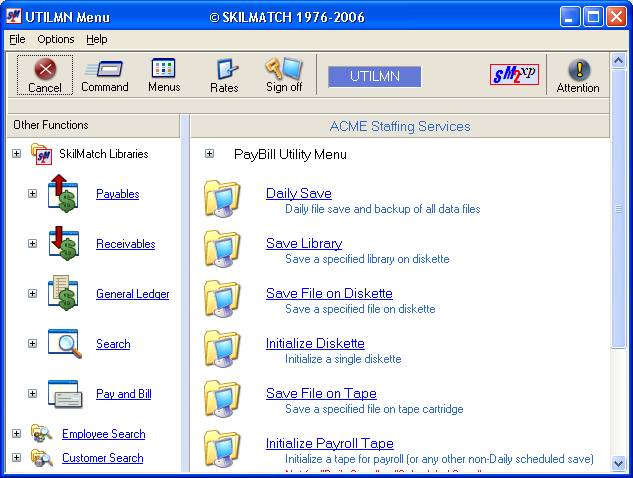The image size is (633, 478).
Task: Open the Daily Save link
Action: coord(299,193)
